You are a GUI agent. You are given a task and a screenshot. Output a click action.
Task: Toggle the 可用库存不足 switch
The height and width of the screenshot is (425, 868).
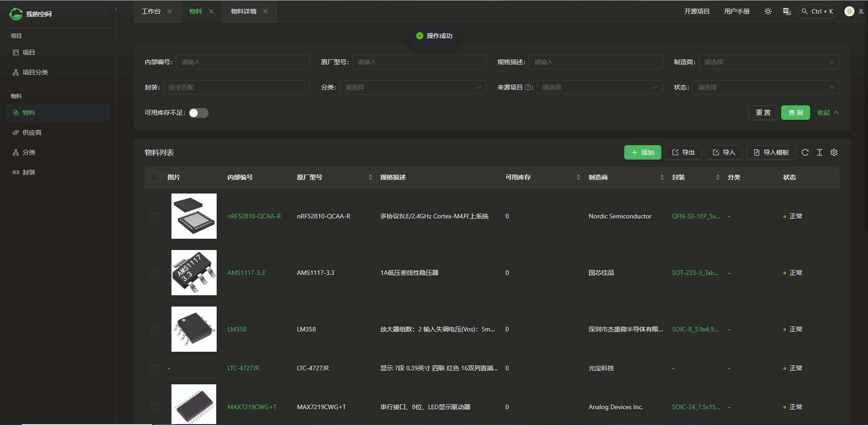point(199,113)
